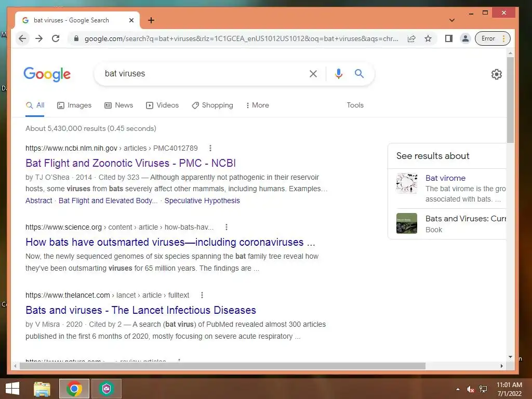Switch to the Shopping results tab
Screen dimensions: 532x399
(212, 105)
